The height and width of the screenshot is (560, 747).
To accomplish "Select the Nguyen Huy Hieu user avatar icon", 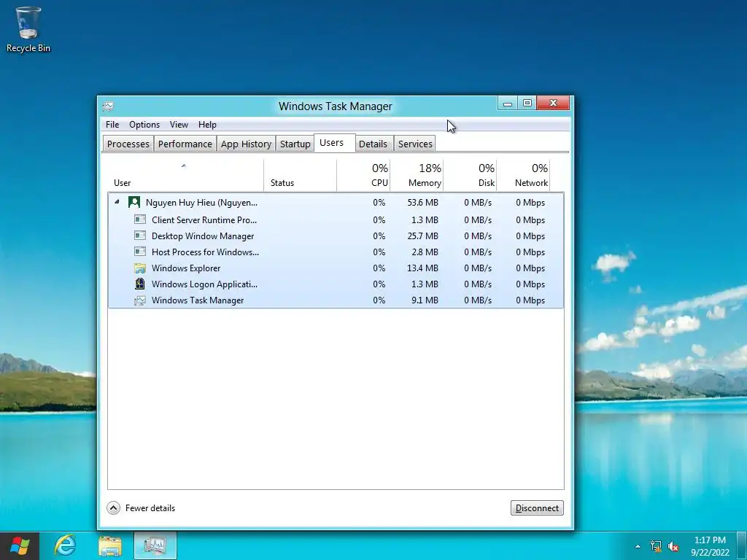I will point(134,203).
